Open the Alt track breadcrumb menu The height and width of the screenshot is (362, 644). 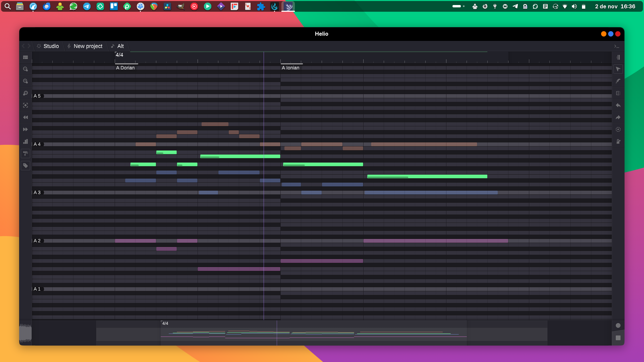tap(120, 46)
